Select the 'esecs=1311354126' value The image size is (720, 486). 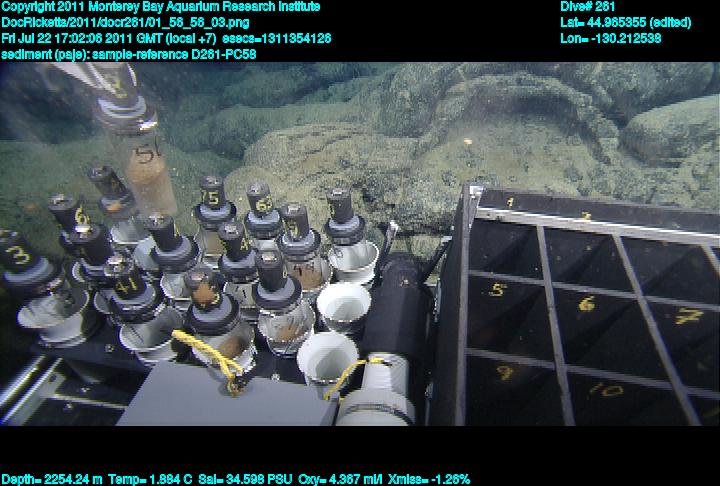(x=276, y=38)
